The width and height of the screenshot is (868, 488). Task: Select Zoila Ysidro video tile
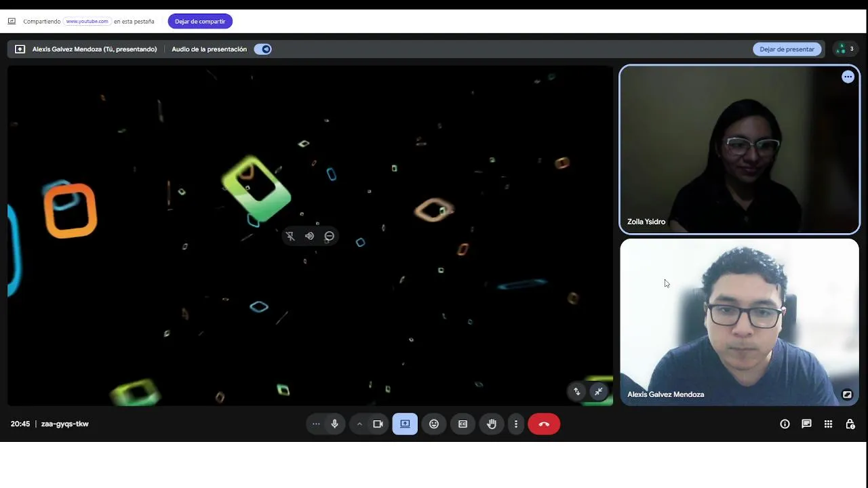(739, 149)
